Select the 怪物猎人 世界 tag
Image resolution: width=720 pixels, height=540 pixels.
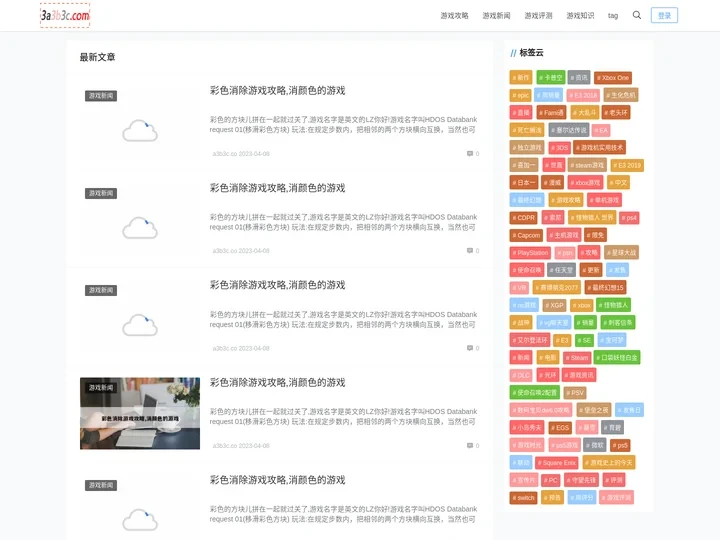pos(591,218)
